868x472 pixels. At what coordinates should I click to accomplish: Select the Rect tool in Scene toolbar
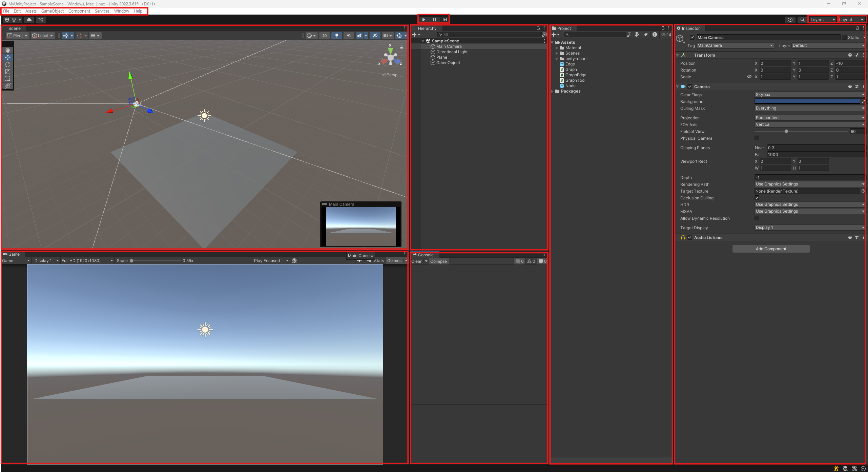click(8, 79)
